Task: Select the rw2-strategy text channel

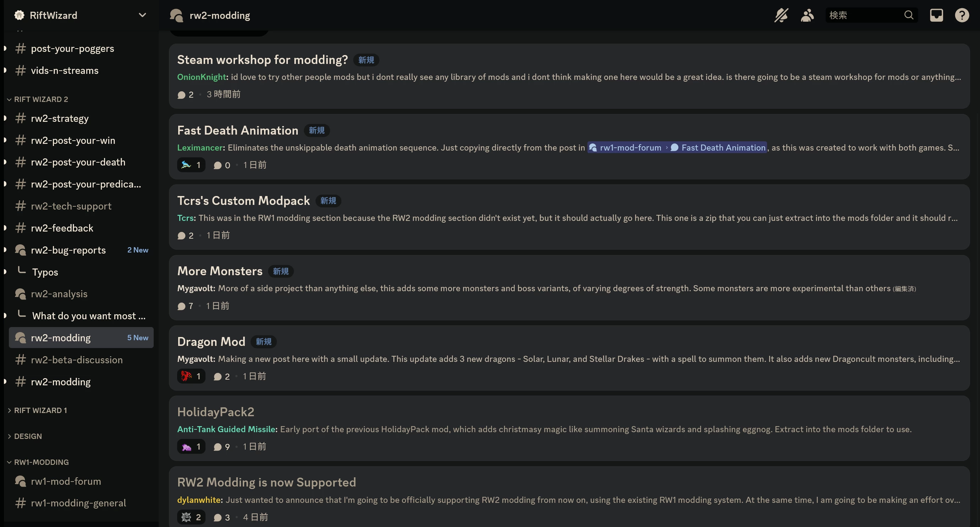Action: 60,118
